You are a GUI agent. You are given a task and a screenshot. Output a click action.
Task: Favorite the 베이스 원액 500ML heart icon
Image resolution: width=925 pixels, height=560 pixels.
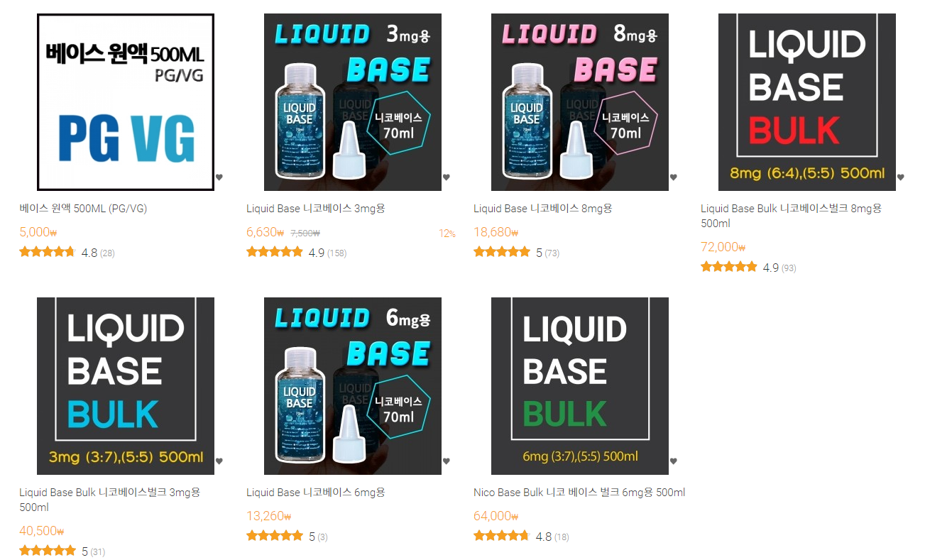(x=219, y=177)
